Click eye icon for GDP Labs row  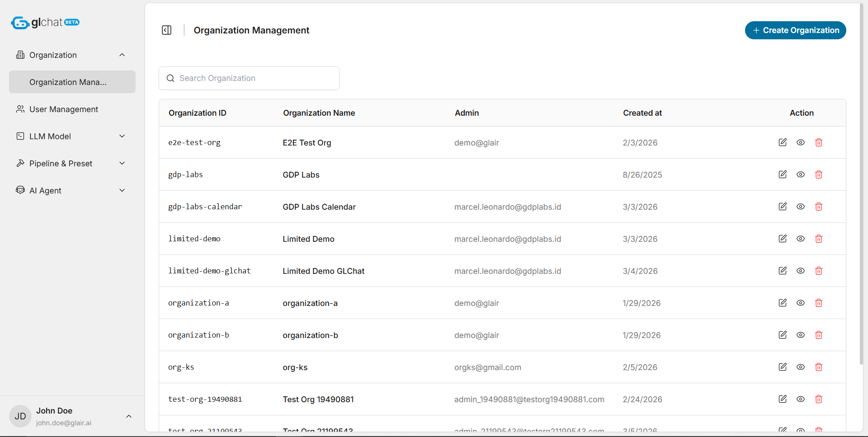pos(800,174)
